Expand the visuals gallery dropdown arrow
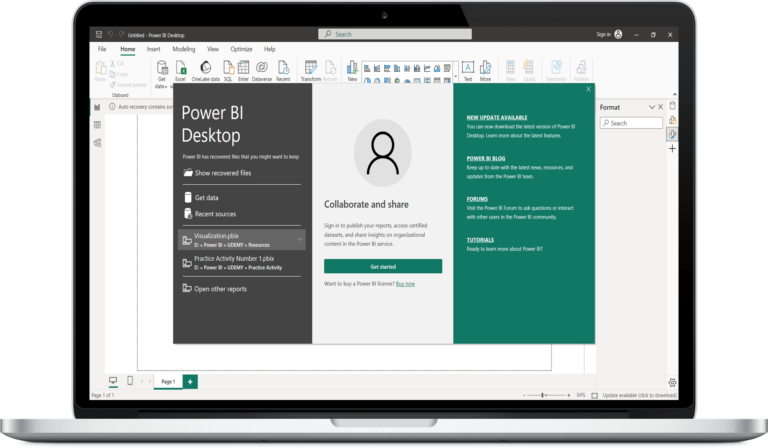 click(456, 77)
